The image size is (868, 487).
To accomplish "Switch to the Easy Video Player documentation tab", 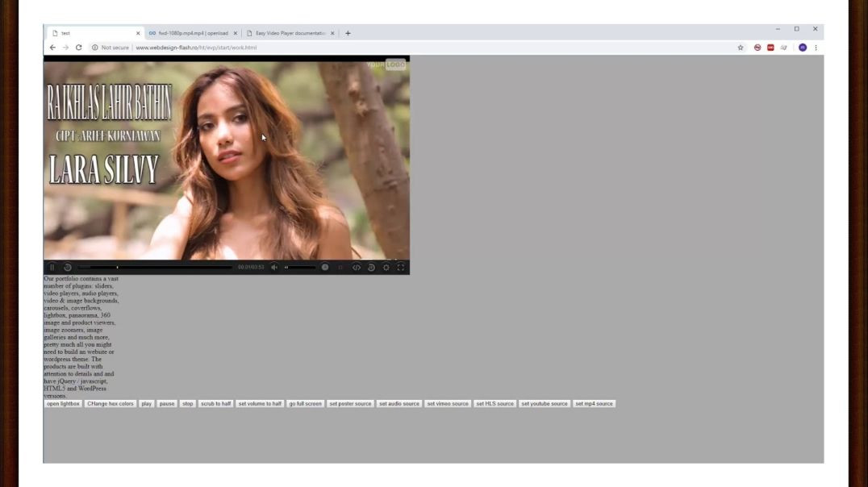I will 290,33.
